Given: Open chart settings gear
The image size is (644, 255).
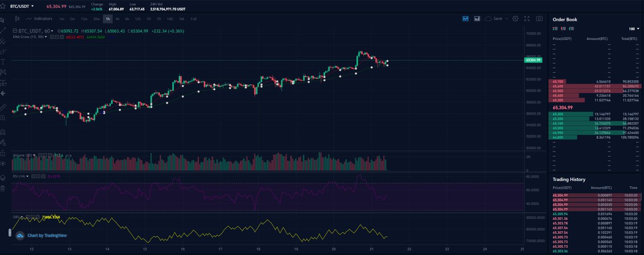Looking at the screenshot, I should 515,18.
